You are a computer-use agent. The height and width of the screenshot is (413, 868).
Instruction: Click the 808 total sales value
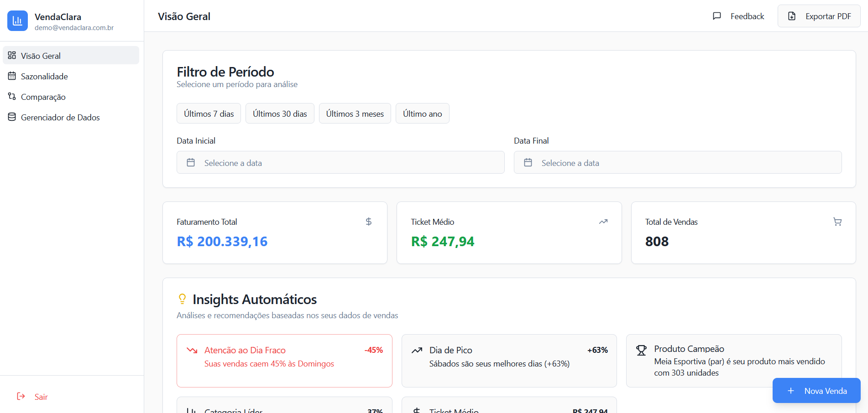tap(657, 241)
